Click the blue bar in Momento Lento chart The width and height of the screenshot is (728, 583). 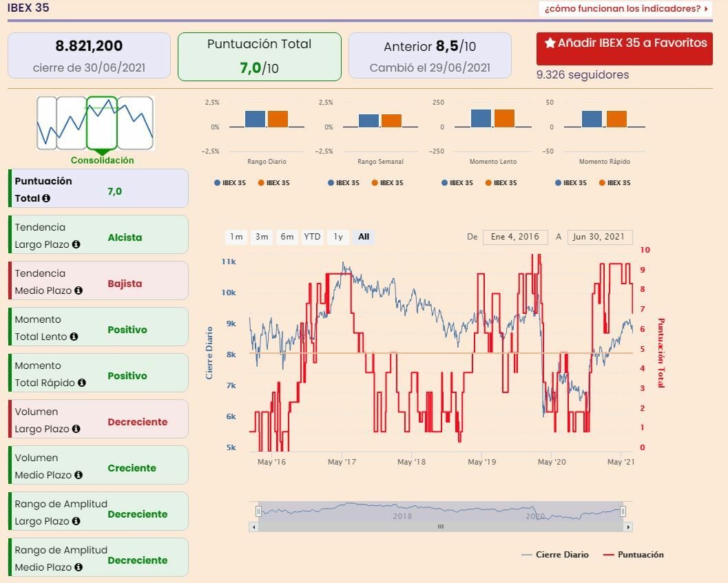[481, 118]
